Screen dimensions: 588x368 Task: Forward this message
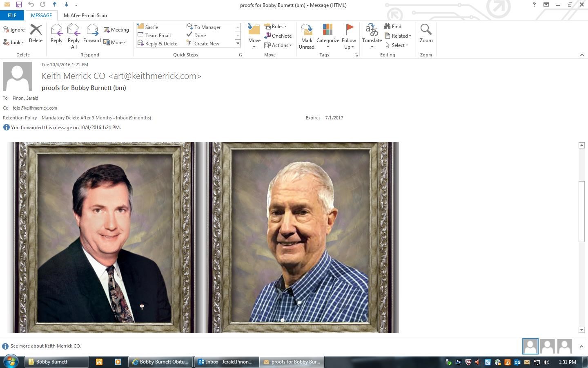point(92,34)
